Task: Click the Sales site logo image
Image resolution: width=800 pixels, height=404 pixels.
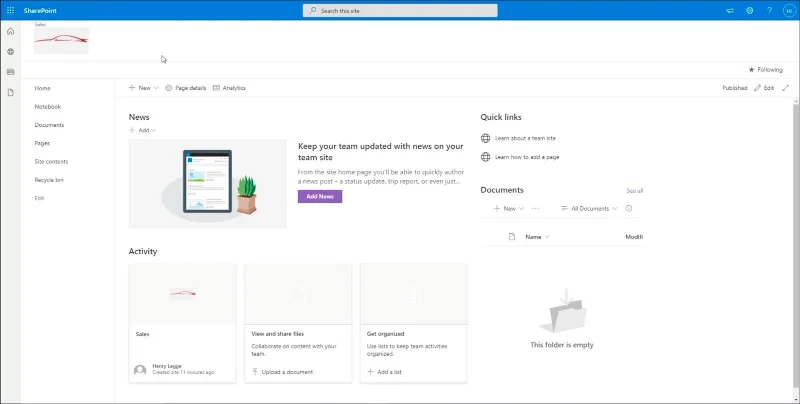Action: 61,40
